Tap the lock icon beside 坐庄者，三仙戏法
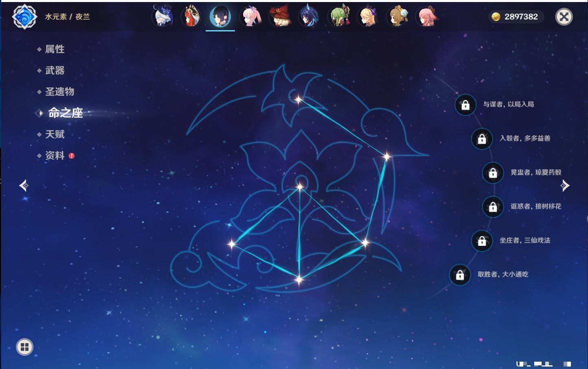Image resolution: width=588 pixels, height=369 pixels. (x=482, y=241)
